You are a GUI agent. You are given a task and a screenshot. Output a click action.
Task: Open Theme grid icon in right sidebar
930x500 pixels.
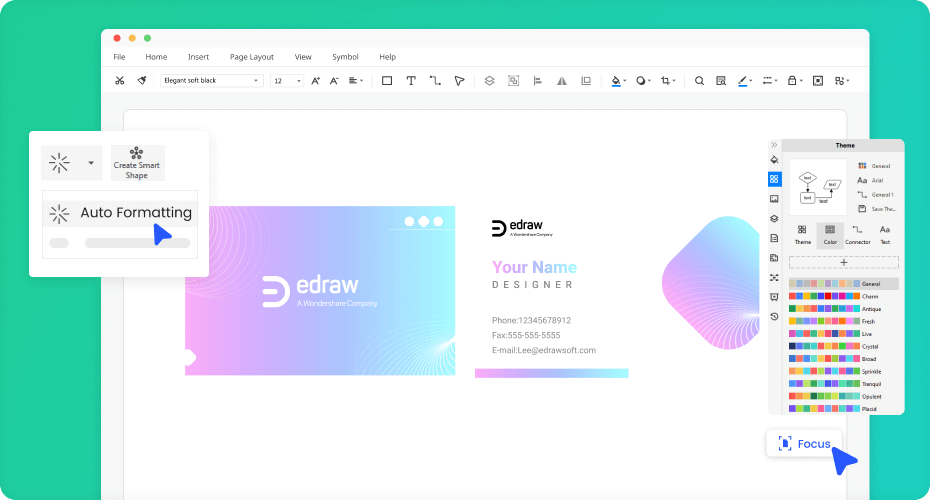coord(774,179)
